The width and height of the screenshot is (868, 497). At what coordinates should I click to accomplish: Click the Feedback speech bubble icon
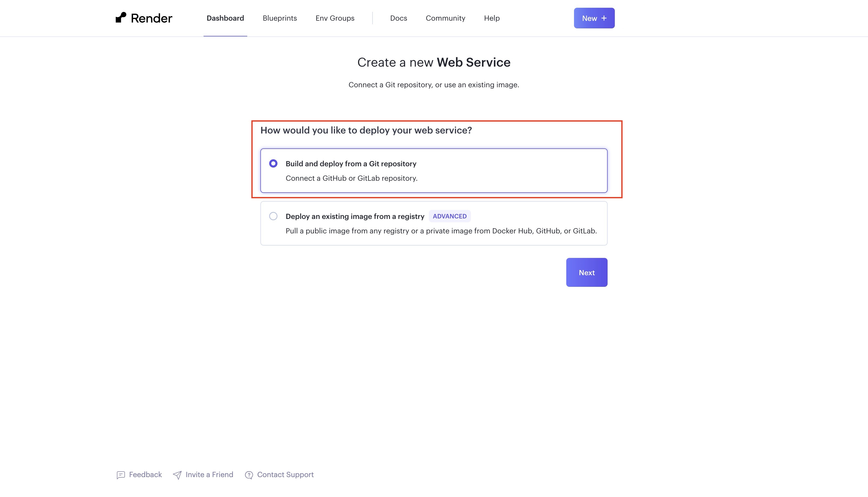click(x=121, y=475)
